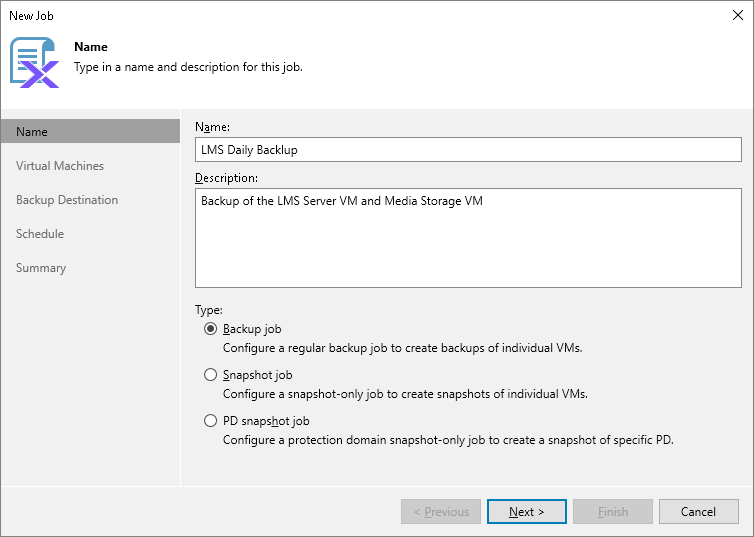Image resolution: width=754 pixels, height=537 pixels.
Task: Choose the Snapshot job radio button
Action: point(210,375)
